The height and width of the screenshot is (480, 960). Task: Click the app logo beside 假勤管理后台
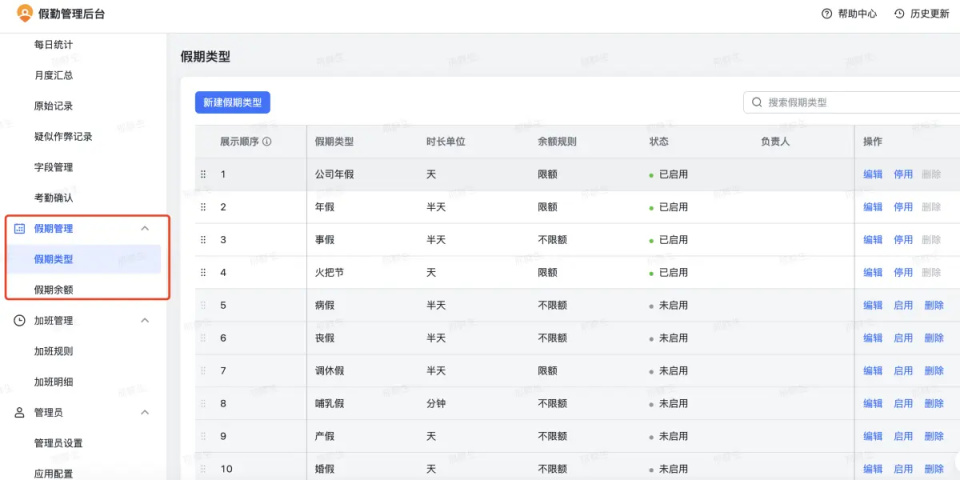24,13
